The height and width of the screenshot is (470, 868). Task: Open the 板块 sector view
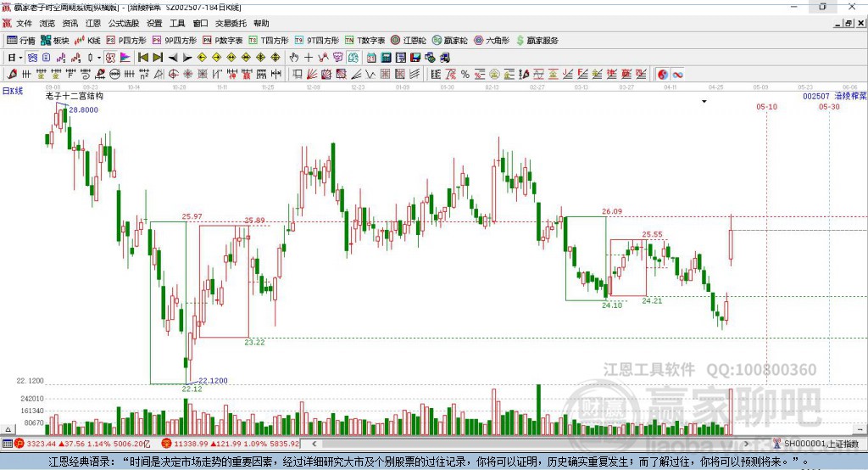coord(55,41)
